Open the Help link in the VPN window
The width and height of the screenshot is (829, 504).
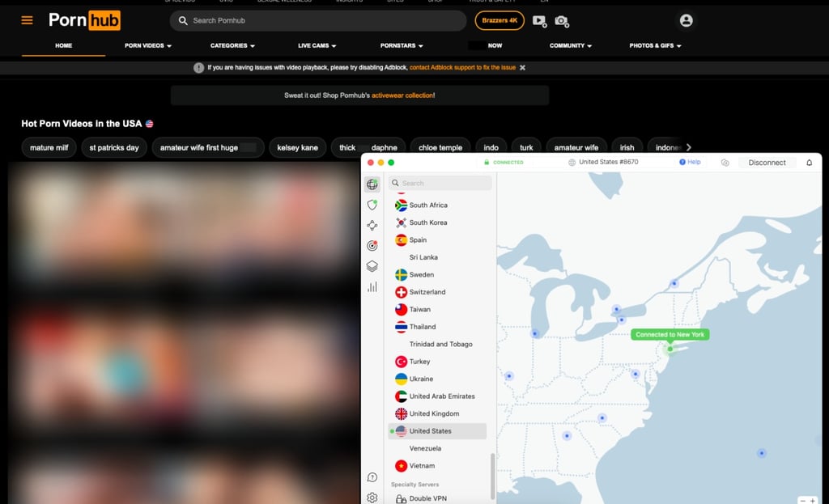(690, 162)
